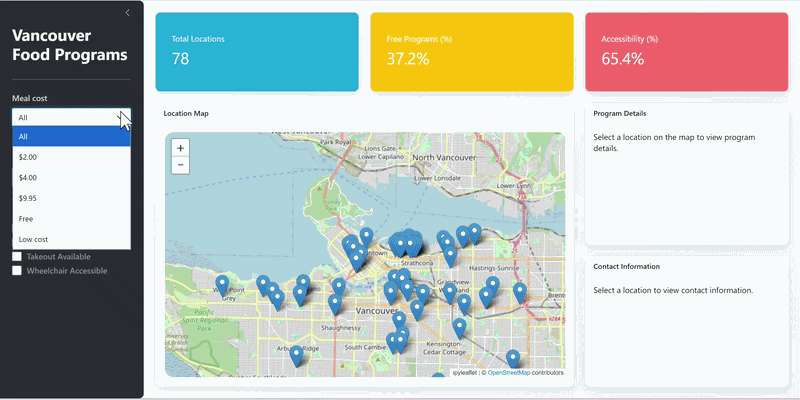Filter by the $9.95 meal cost
The image size is (800, 400).
click(x=71, y=198)
